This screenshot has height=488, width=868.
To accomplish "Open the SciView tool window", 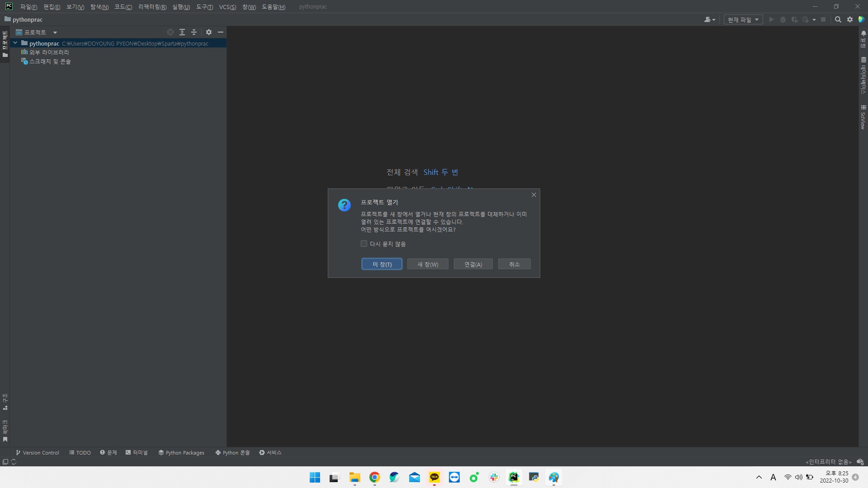I will [863, 117].
